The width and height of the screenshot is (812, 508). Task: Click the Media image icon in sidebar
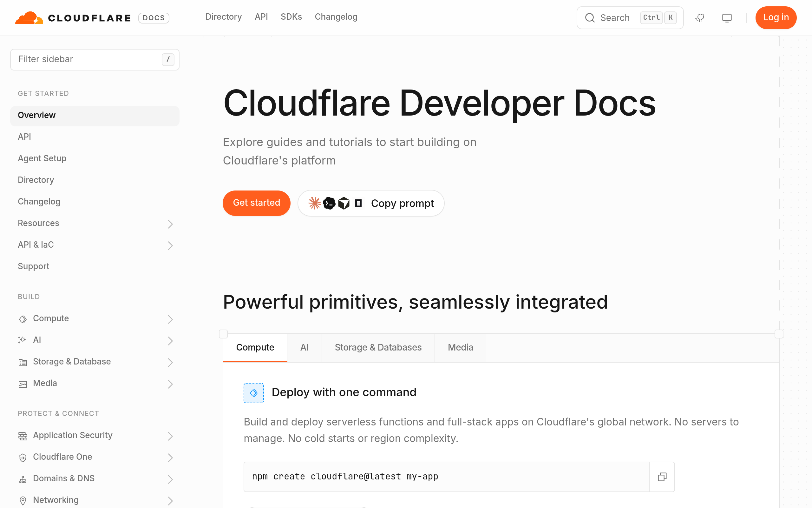(x=23, y=384)
